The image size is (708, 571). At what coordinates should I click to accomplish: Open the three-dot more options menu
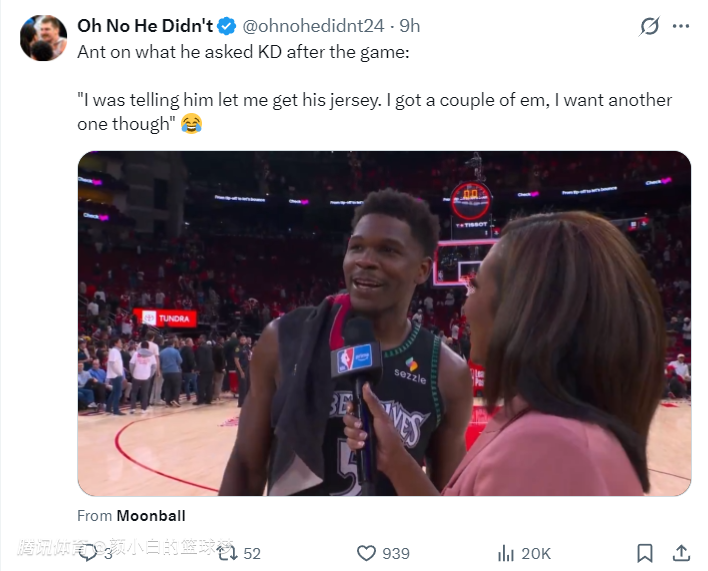681,26
